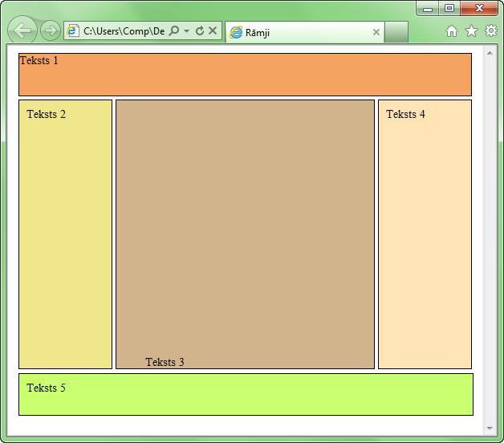Click the tan Teksts 3 center frame

[245, 234]
